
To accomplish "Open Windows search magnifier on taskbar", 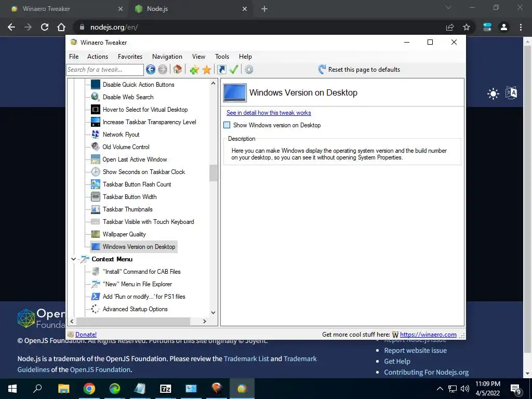I will (37, 388).
